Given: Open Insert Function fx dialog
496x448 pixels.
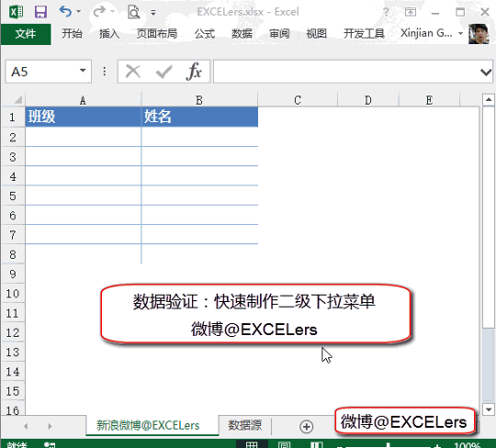Looking at the screenshot, I should 194,72.
